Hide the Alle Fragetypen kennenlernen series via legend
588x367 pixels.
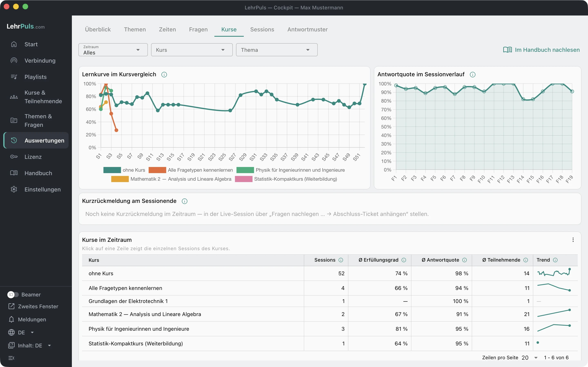(x=191, y=170)
